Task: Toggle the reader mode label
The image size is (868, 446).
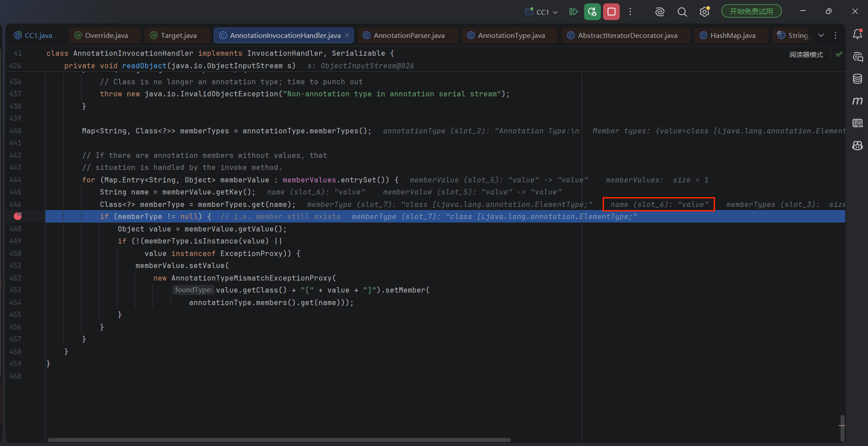Action: pyautogui.click(x=806, y=54)
